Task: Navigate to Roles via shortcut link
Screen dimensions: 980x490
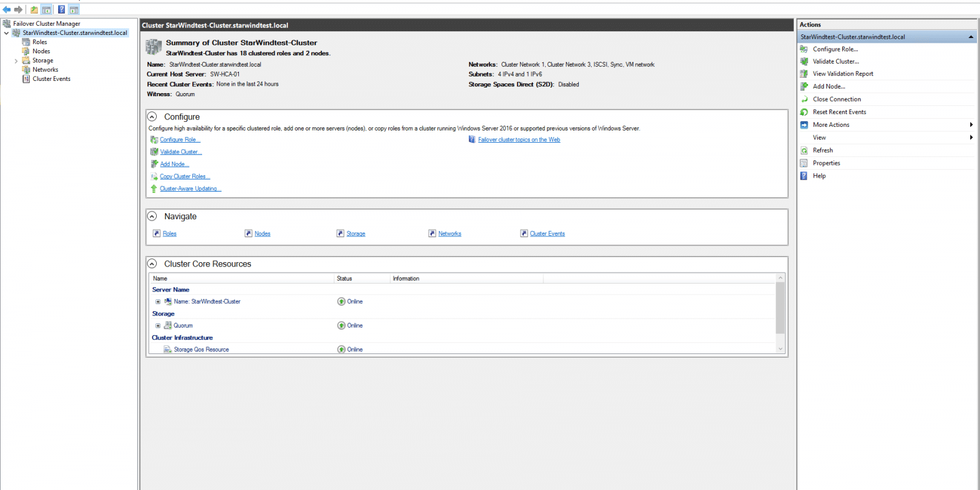Action: tap(170, 234)
